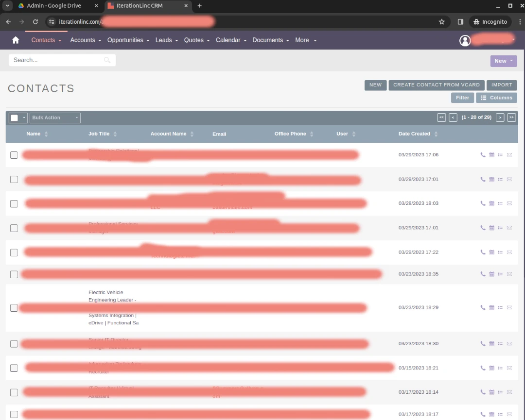The height and width of the screenshot is (420, 525).
Task: Schedule meeting for 03/29/2023 17:06 contact
Action: point(491,155)
